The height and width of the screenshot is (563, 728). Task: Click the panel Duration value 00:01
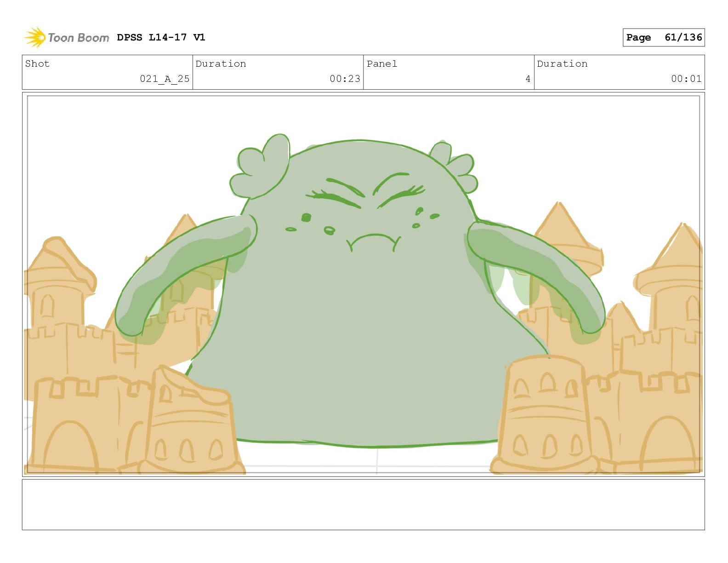click(686, 79)
